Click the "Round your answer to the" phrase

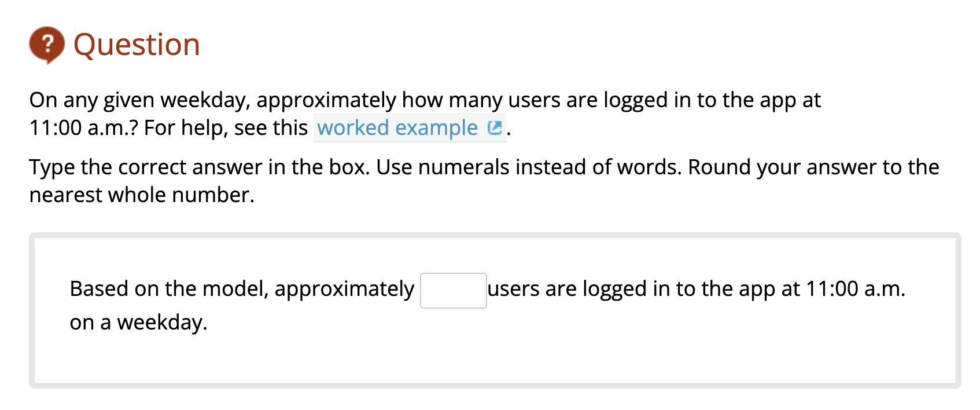813,167
